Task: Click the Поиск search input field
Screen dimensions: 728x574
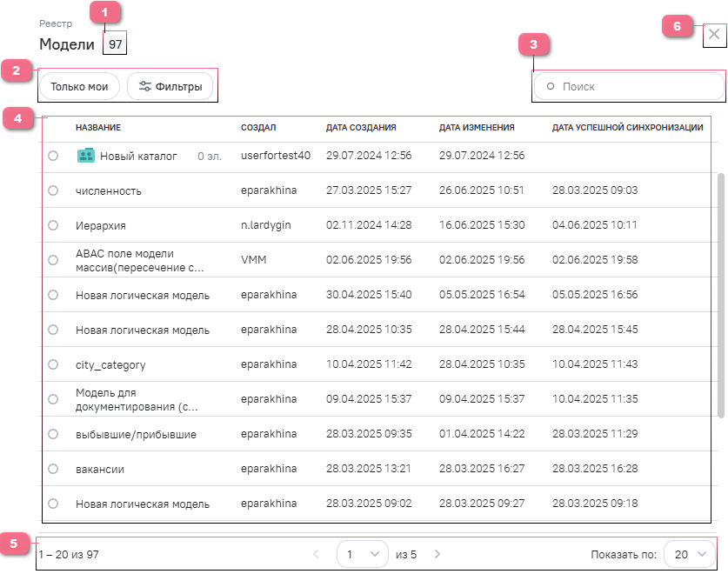Action: tap(638, 87)
